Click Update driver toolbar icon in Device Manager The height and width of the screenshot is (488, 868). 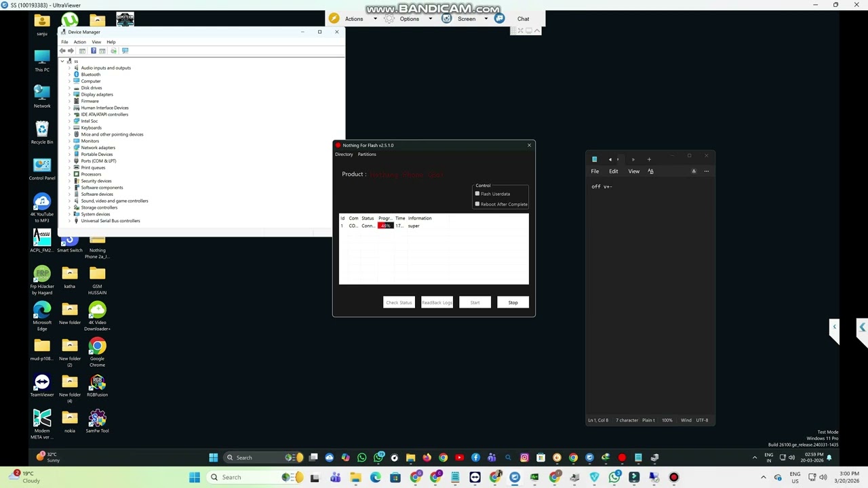pos(114,51)
